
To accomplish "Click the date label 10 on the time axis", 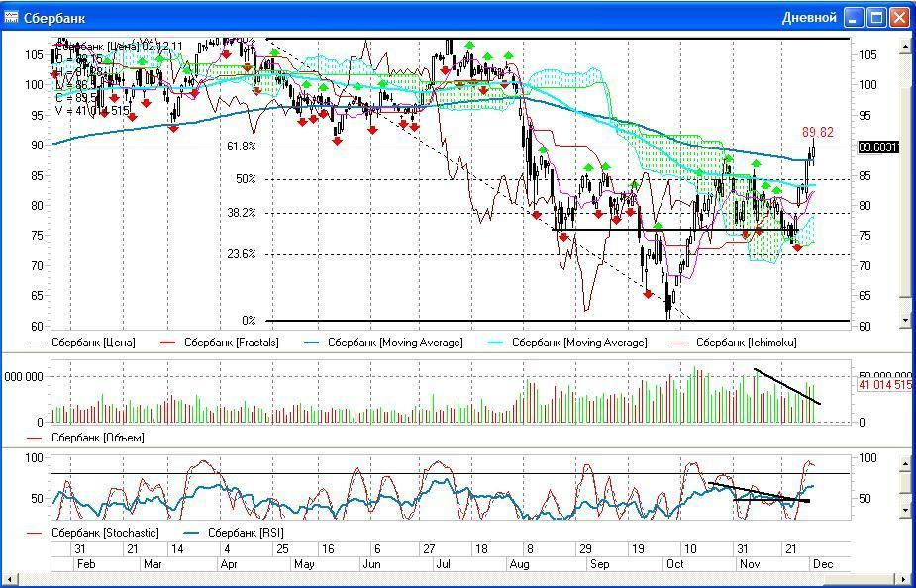I will pyautogui.click(x=690, y=549).
